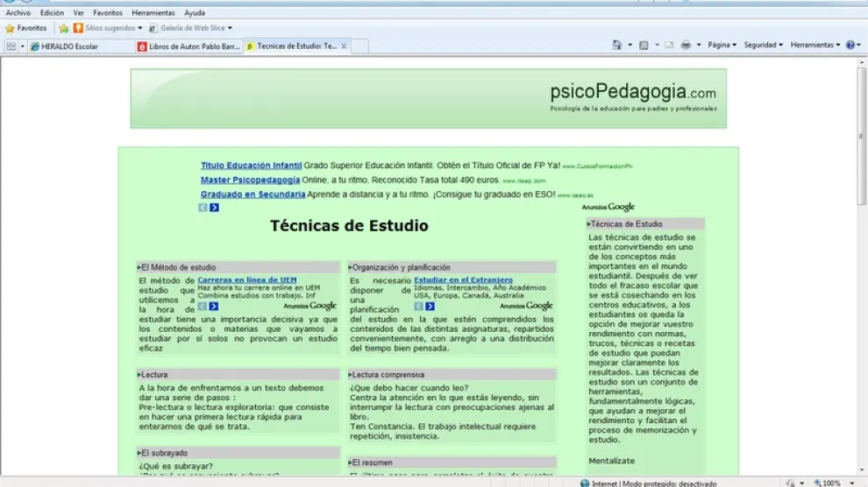
Task: Click the RSS feeds icon
Action: (644, 45)
